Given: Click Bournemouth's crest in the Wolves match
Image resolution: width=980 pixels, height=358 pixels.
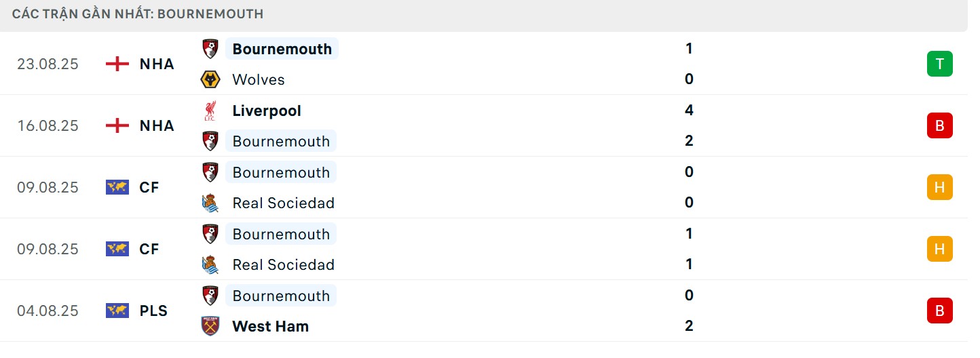Looking at the screenshot, I should tap(210, 49).
